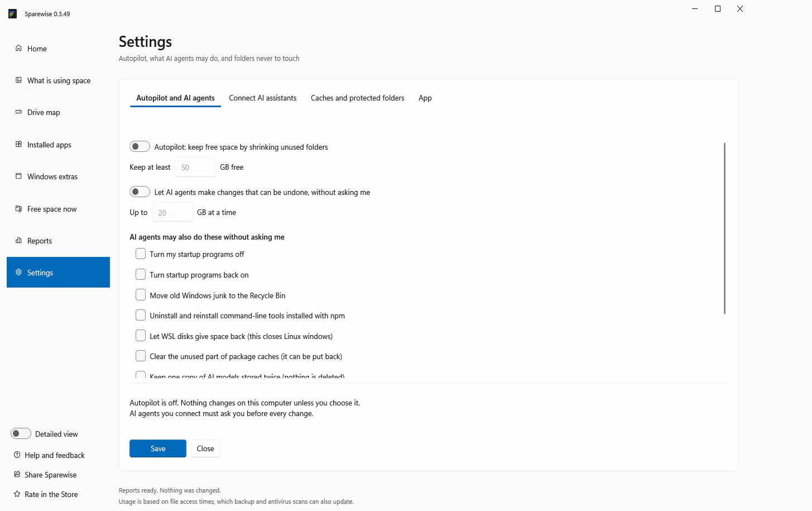Enable Let AI agents make changes toggle
The width and height of the screenshot is (812, 511).
140,192
